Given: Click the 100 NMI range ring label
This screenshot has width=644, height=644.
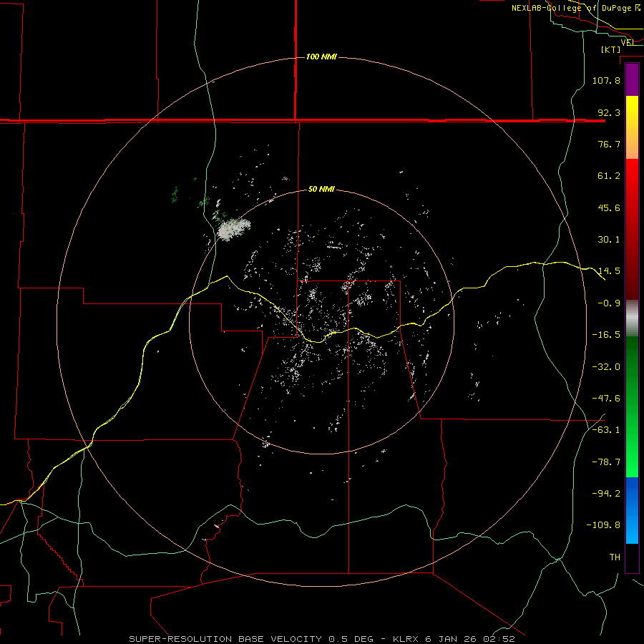Looking at the screenshot, I should tap(321, 57).
